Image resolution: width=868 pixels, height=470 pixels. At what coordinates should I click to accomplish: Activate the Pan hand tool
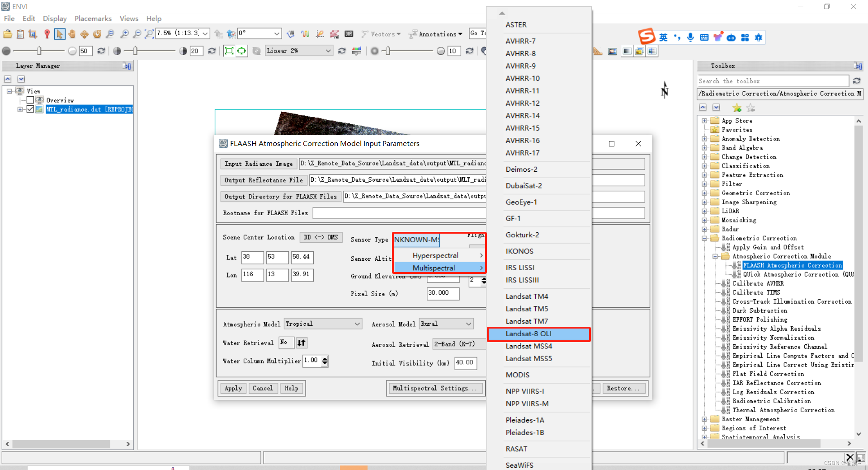[x=72, y=34]
